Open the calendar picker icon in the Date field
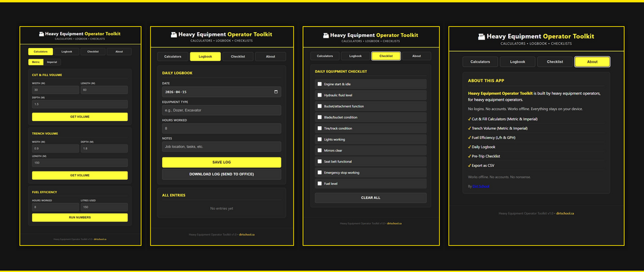 (276, 92)
